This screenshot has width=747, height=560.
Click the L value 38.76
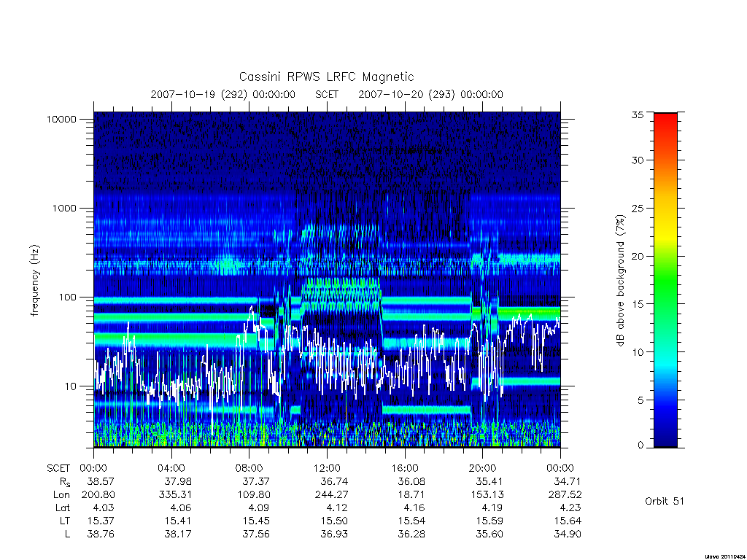101,534
